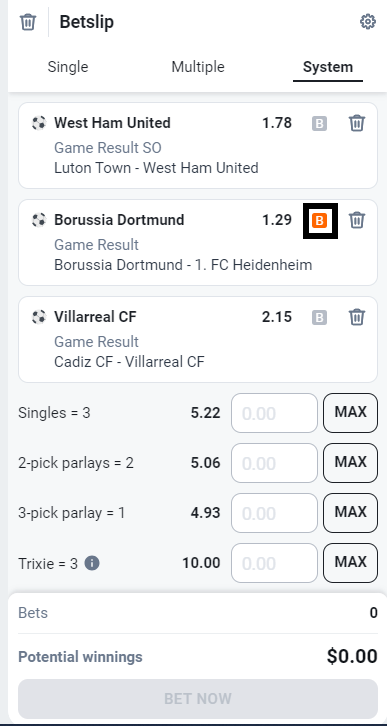
Task: Switch to Single tab
Action: (x=68, y=67)
